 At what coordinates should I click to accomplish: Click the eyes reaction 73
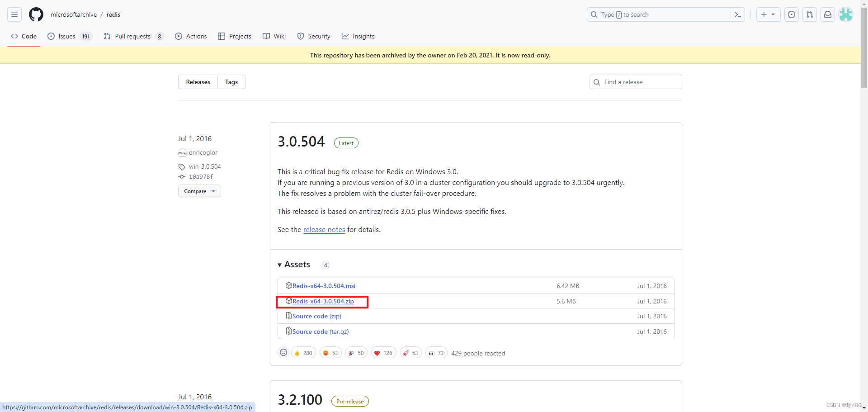tap(436, 353)
